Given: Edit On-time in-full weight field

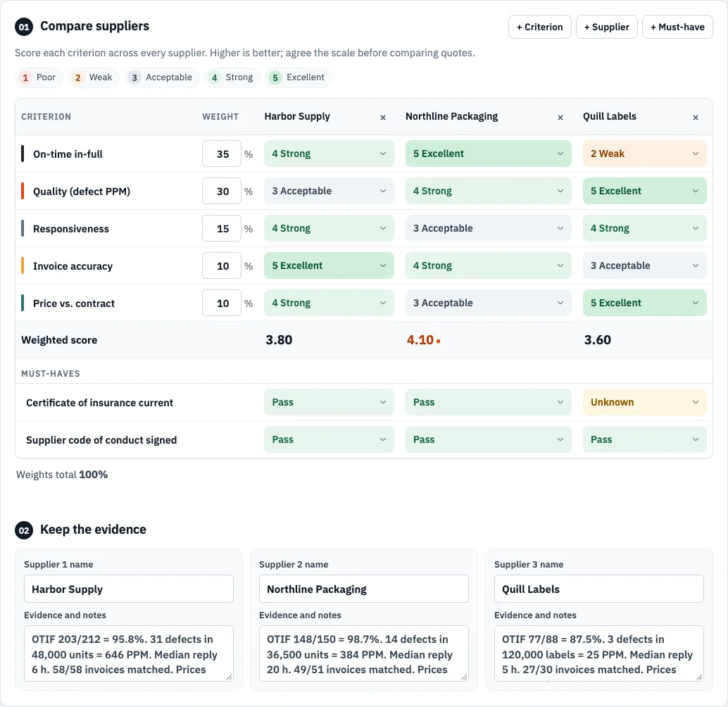Looking at the screenshot, I should pyautogui.click(x=222, y=154).
